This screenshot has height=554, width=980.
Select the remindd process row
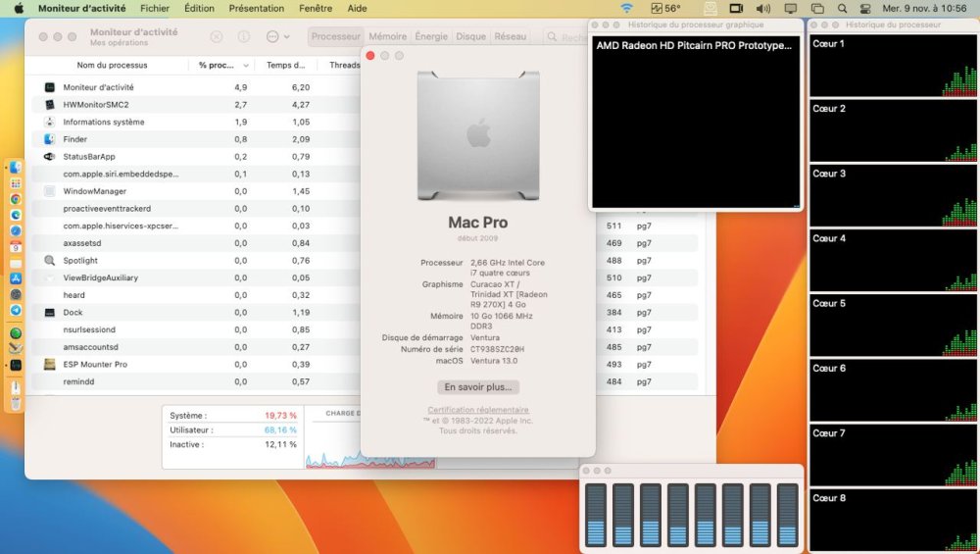coord(194,381)
